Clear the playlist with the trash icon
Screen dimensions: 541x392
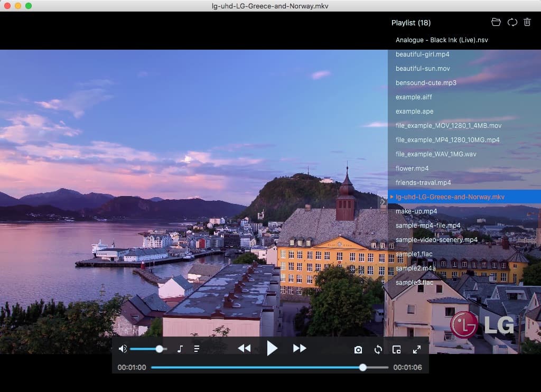click(x=527, y=22)
